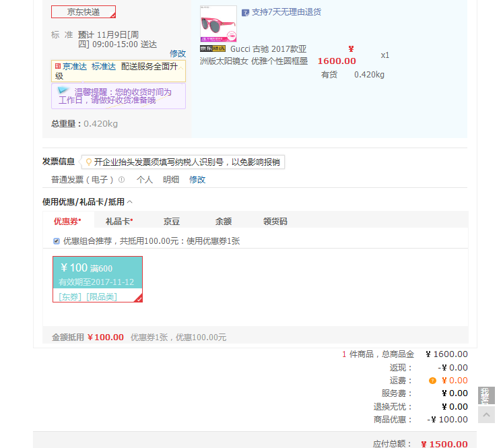The width and height of the screenshot is (503, 448).
Task: Uncheck the 优惠组合推荐 checkbox
Action: point(57,241)
